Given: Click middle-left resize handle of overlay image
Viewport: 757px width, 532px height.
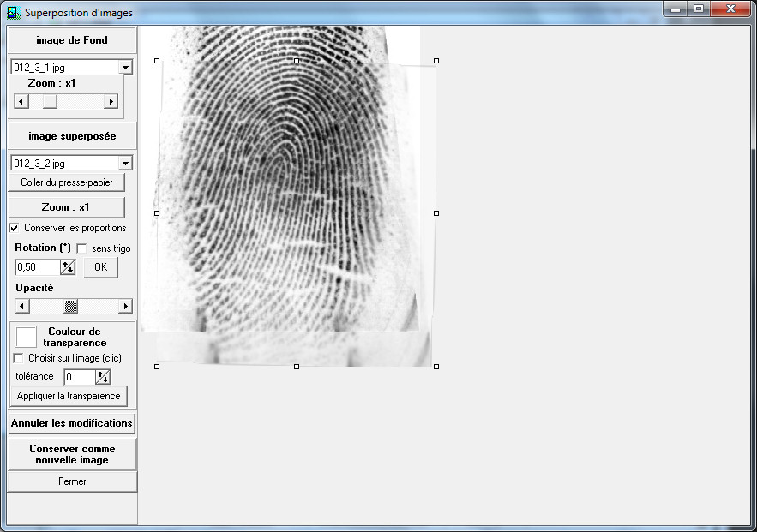Looking at the screenshot, I should point(157,213).
